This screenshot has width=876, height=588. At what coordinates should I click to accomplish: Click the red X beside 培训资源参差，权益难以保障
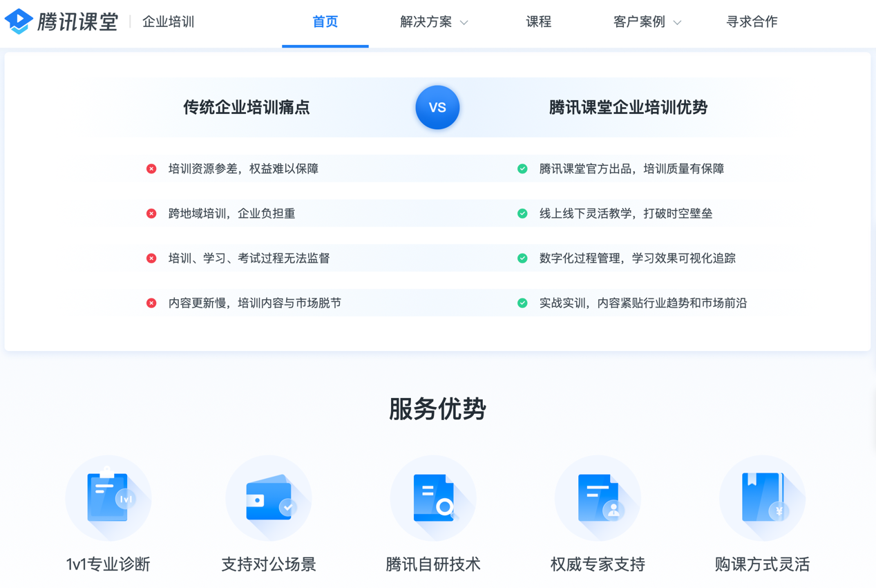click(x=151, y=168)
